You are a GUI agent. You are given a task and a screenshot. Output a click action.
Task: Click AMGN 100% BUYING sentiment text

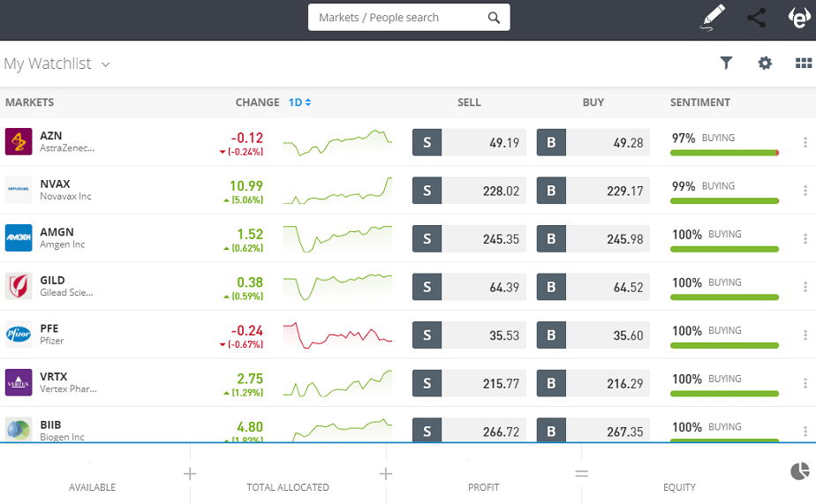[706, 235]
